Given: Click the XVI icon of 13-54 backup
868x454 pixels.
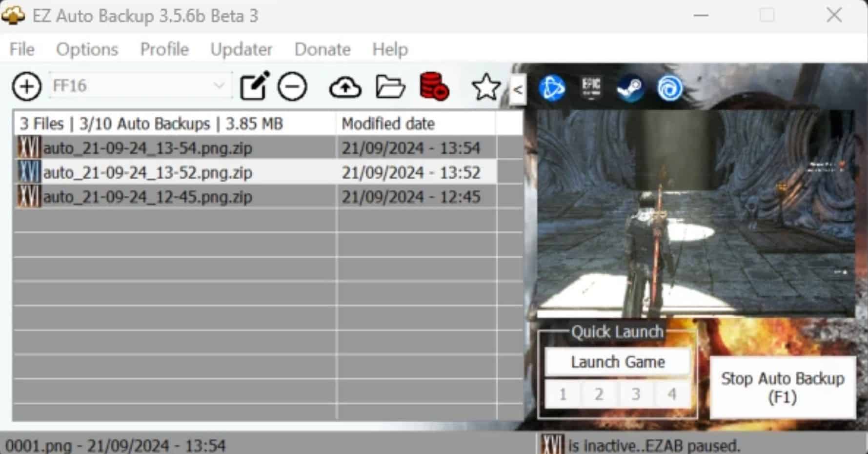Looking at the screenshot, I should 29,147.
